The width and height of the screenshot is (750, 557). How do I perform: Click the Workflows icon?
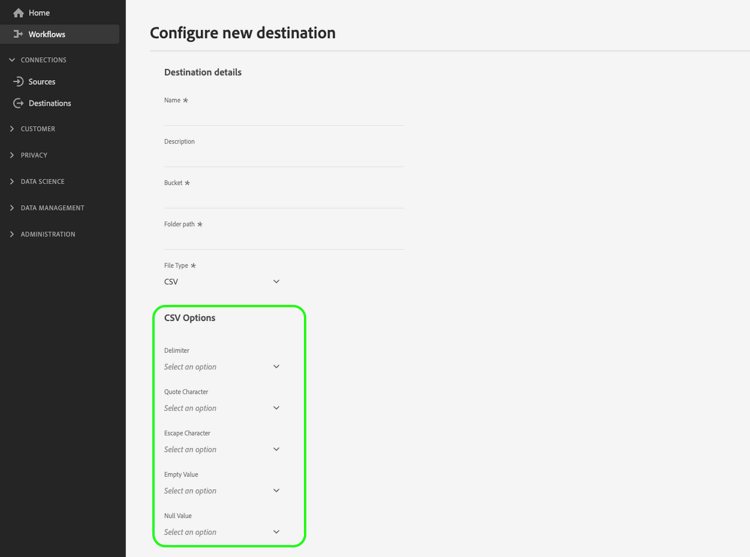point(18,34)
